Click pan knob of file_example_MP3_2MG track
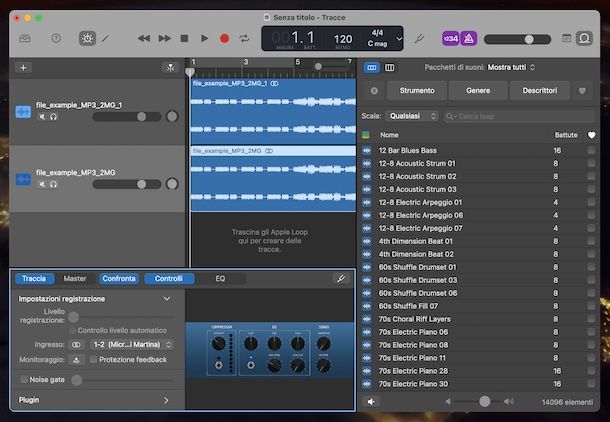 click(x=172, y=184)
